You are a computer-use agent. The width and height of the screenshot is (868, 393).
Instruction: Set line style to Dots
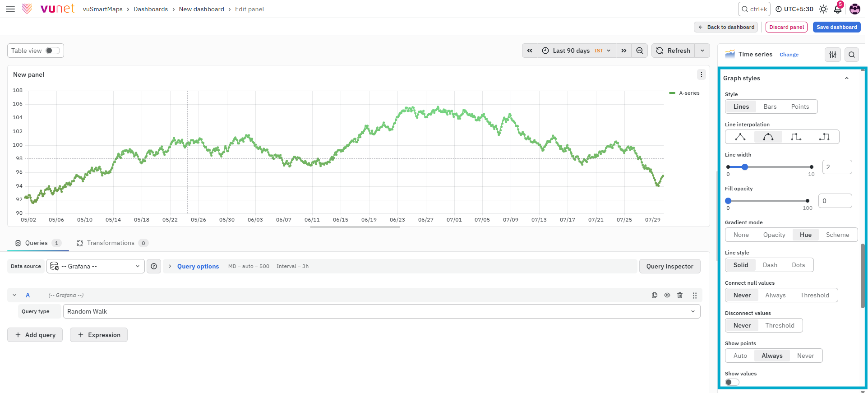798,265
